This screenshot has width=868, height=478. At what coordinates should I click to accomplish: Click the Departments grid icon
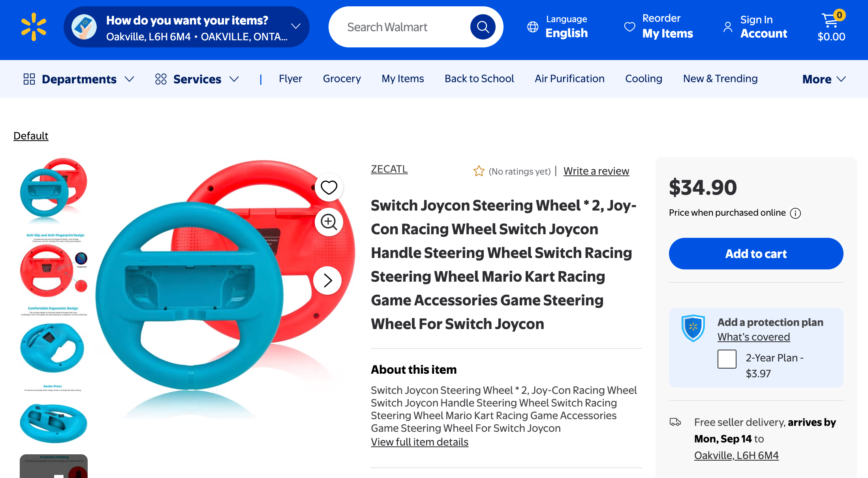(x=29, y=79)
